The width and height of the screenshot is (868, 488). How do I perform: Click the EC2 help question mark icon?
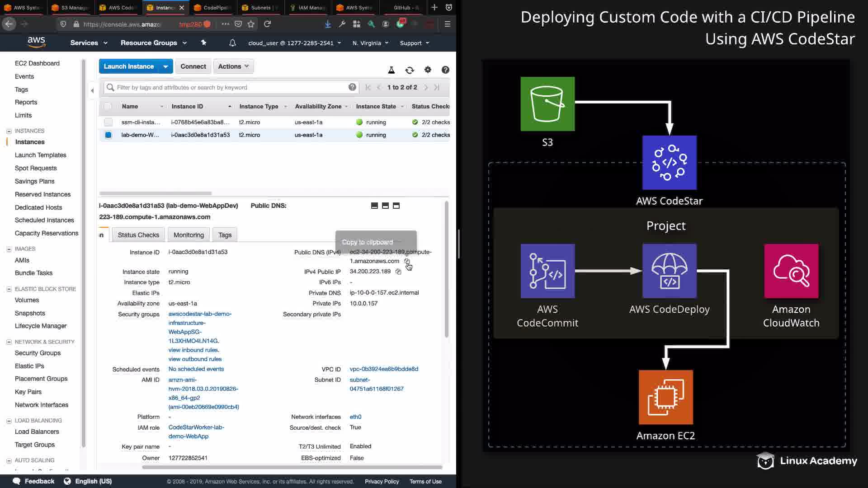click(x=445, y=70)
